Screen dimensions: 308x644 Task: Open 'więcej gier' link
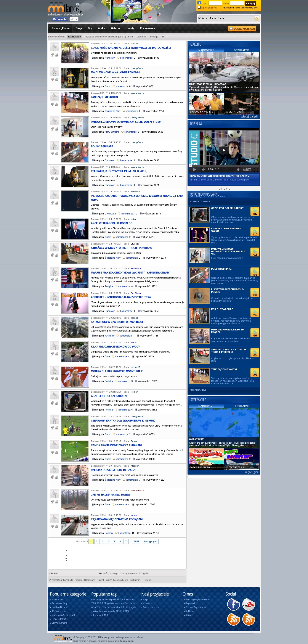[251, 472]
